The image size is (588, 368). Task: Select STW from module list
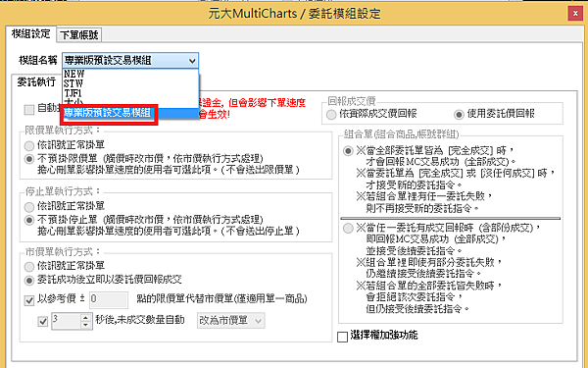pyautogui.click(x=129, y=83)
